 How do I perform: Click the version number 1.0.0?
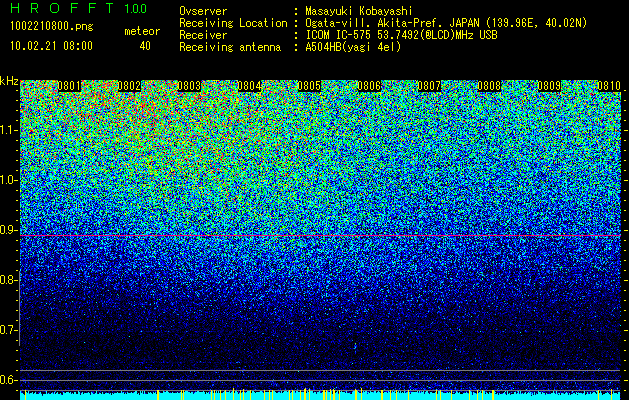[136, 8]
